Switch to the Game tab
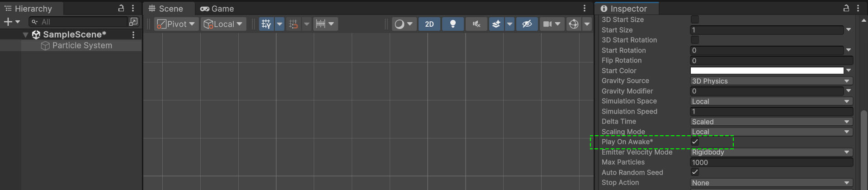Screen dimensions: 868x190 217,9
